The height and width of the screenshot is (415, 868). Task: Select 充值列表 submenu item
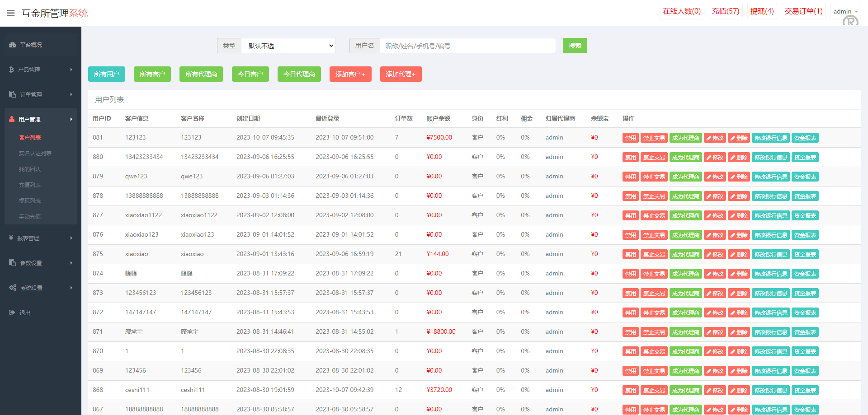(30, 185)
